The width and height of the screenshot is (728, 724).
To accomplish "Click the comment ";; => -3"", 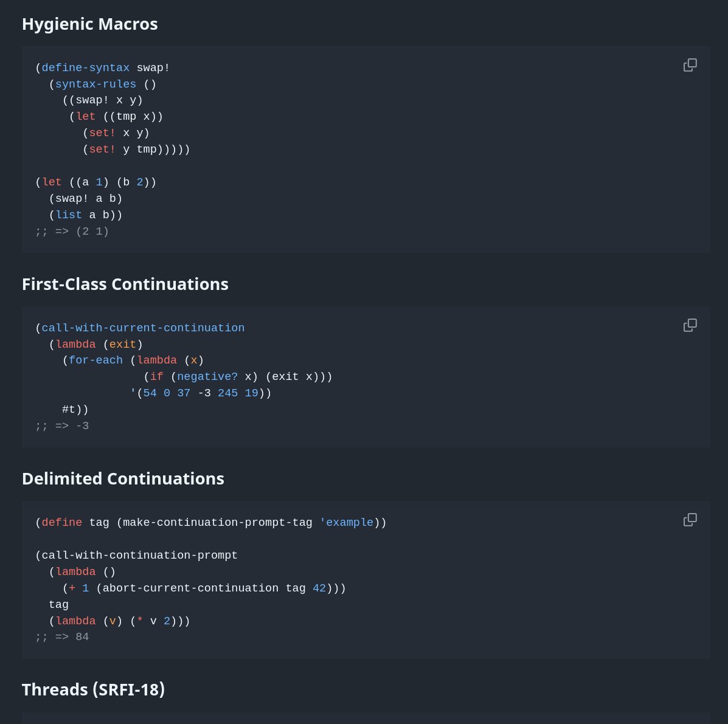I will click(62, 426).
